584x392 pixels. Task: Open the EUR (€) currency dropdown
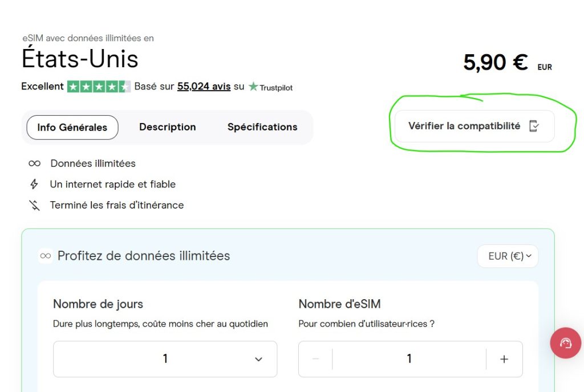point(507,256)
